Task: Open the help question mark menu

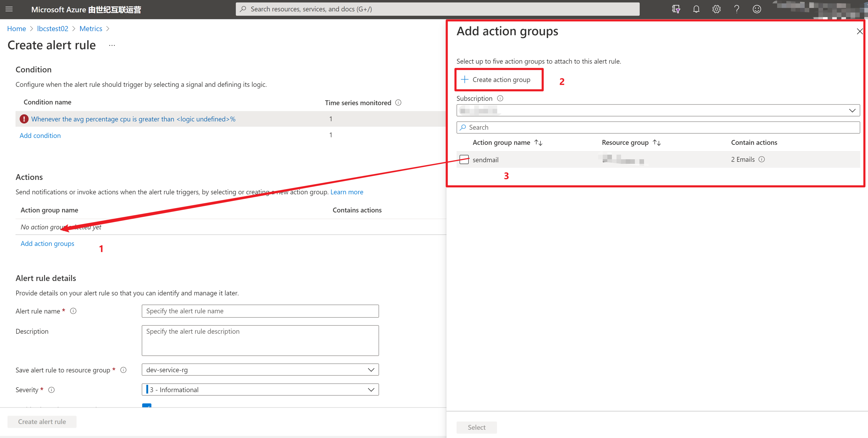Action: 737,9
